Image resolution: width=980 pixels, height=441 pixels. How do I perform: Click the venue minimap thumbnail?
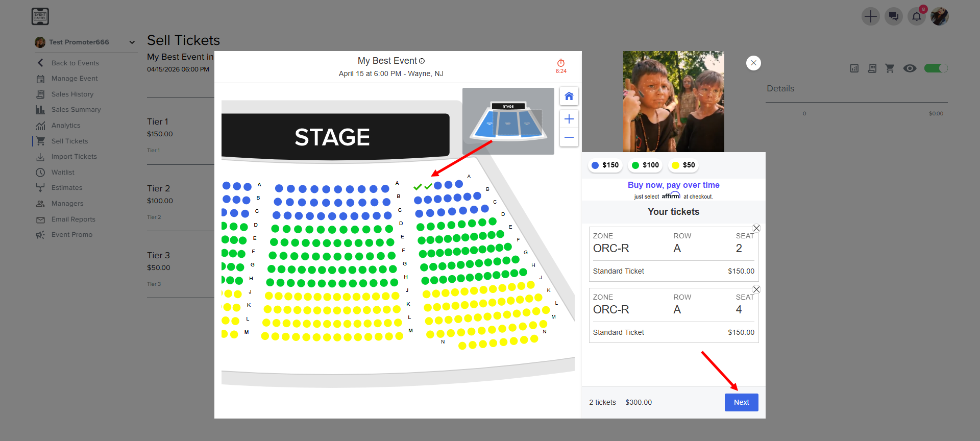point(508,121)
